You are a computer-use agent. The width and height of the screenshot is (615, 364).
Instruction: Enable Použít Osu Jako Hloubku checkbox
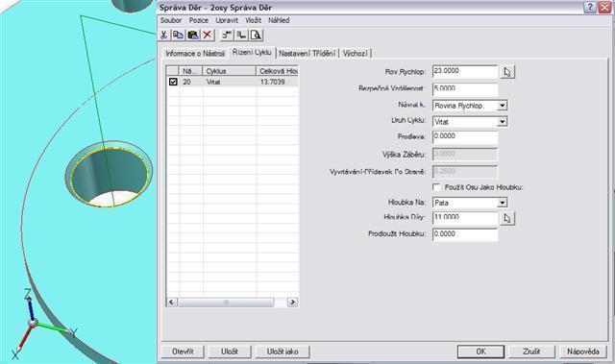[436, 187]
